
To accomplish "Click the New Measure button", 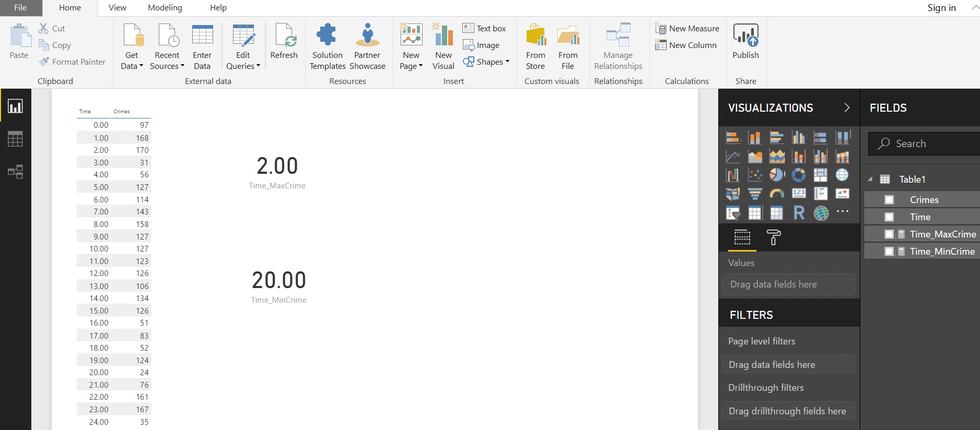I will pyautogui.click(x=687, y=29).
